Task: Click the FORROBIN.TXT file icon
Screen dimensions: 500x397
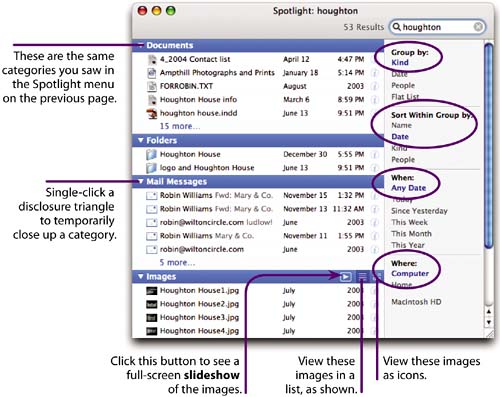Action: (x=152, y=86)
